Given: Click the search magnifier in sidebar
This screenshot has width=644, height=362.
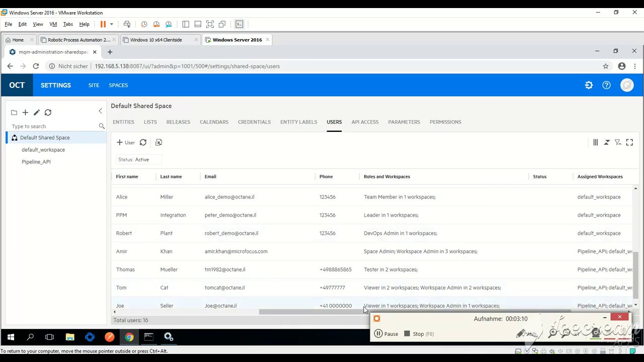Looking at the screenshot, I should click(x=102, y=126).
